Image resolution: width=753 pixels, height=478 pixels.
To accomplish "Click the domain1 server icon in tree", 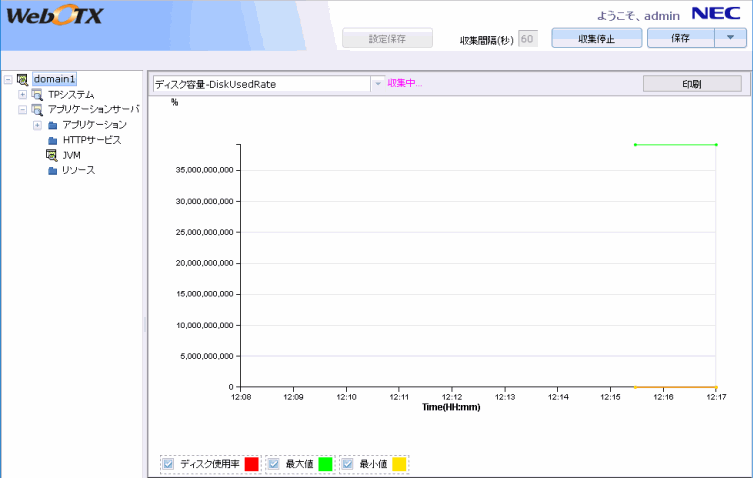I will [23, 79].
